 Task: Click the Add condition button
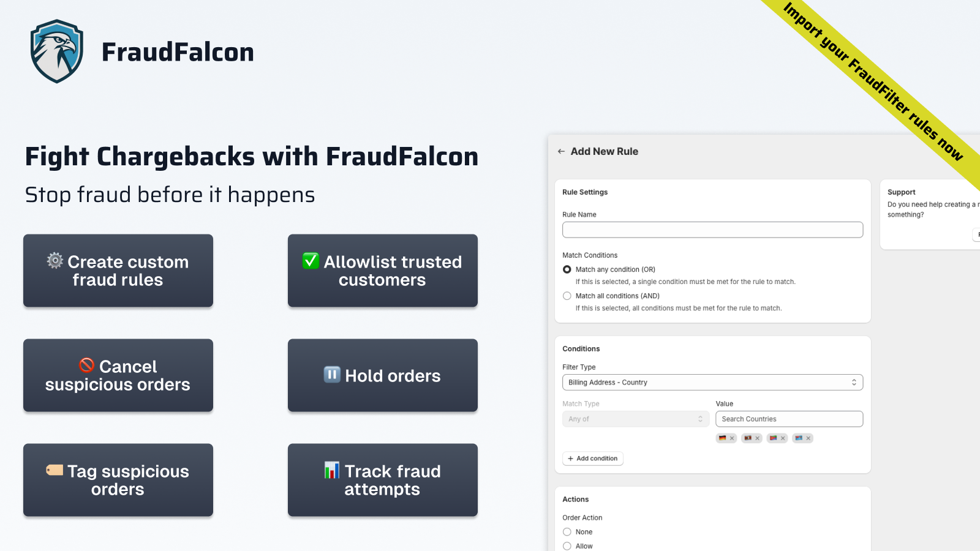(x=592, y=459)
